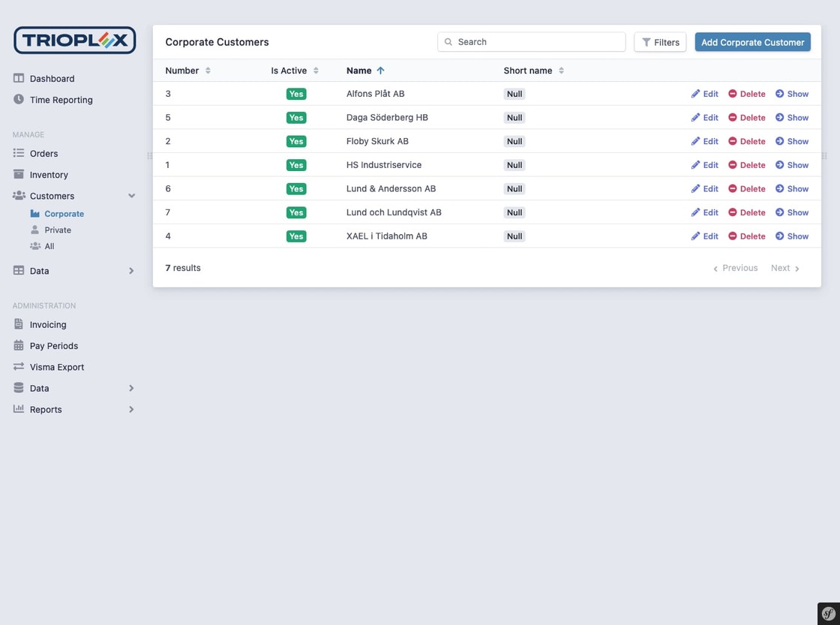Expand the Reports menu chevron

[131, 410]
